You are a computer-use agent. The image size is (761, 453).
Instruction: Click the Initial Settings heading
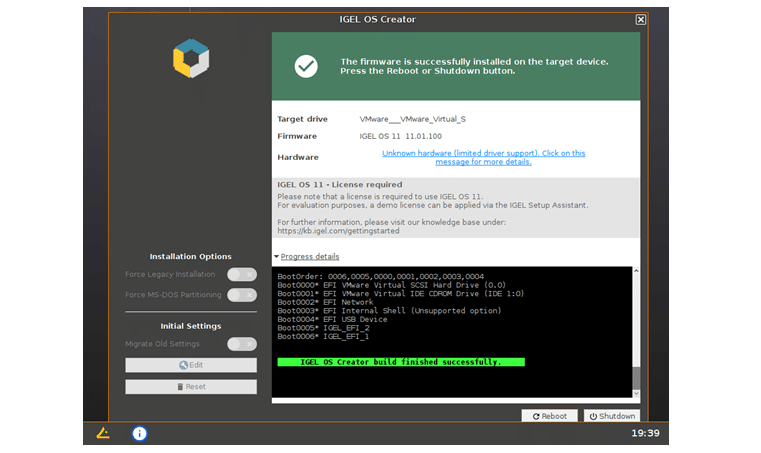coord(191,326)
